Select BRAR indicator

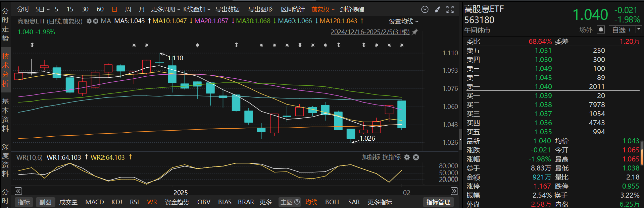[x=246, y=202]
